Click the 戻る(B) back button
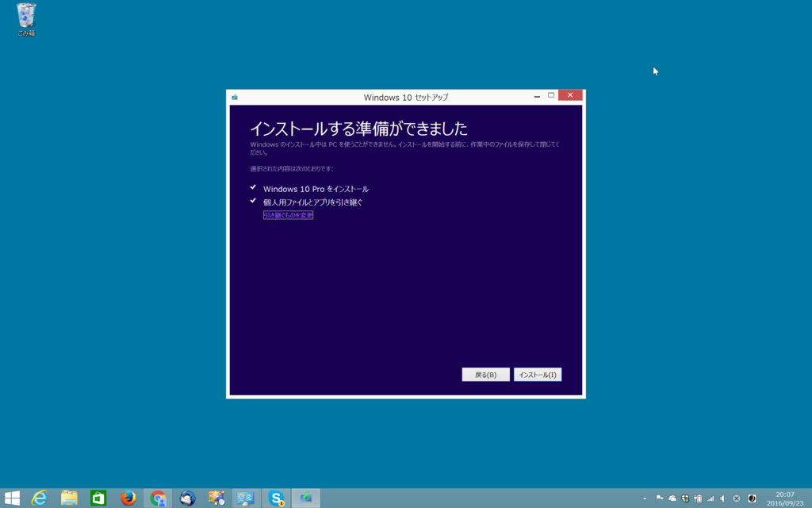The width and height of the screenshot is (812, 508). [486, 375]
